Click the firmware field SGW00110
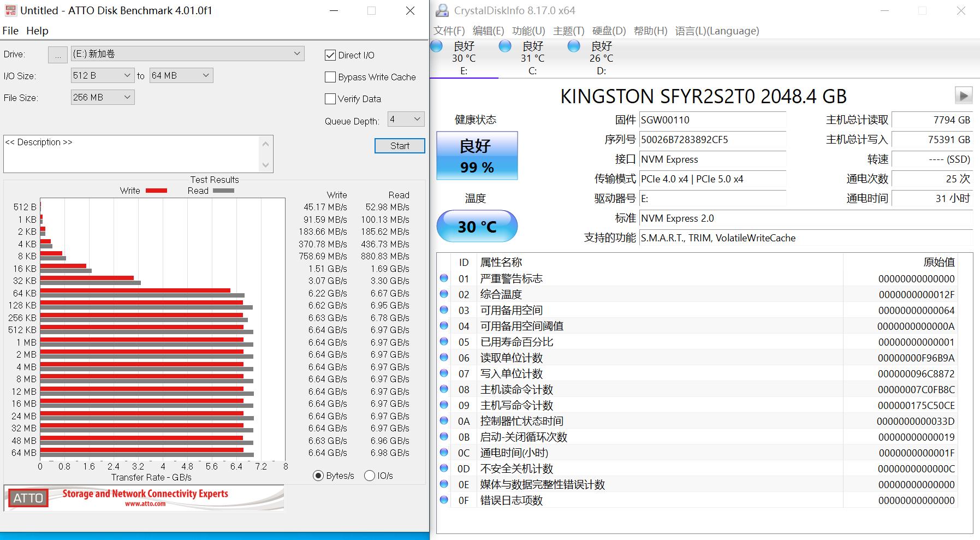Viewport: 980px width, 540px height. pyautogui.click(x=712, y=120)
